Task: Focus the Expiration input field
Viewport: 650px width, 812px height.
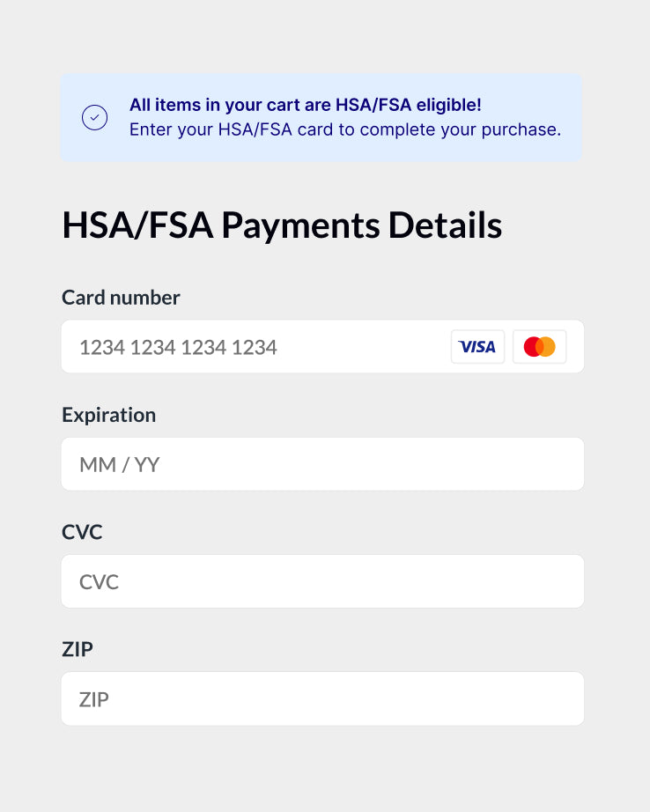Action: 322,464
